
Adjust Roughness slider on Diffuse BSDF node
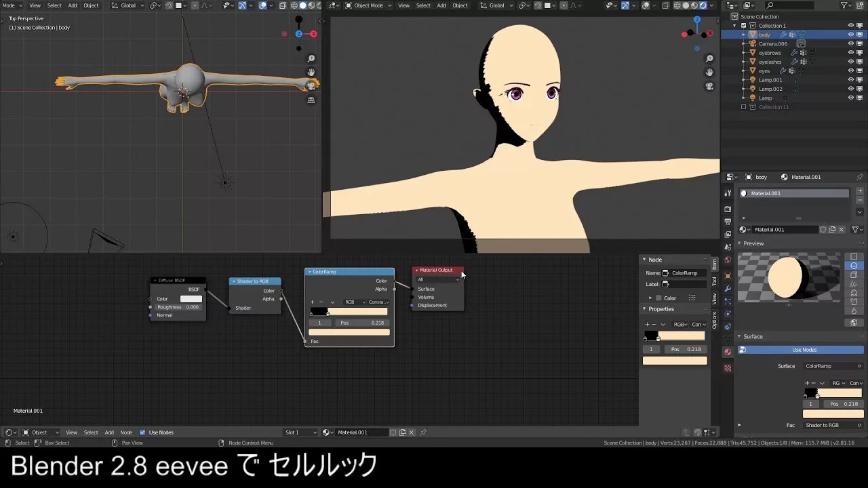178,307
